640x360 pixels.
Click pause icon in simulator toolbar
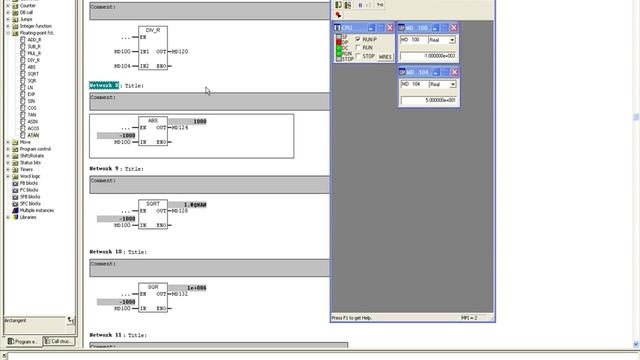point(360,5)
